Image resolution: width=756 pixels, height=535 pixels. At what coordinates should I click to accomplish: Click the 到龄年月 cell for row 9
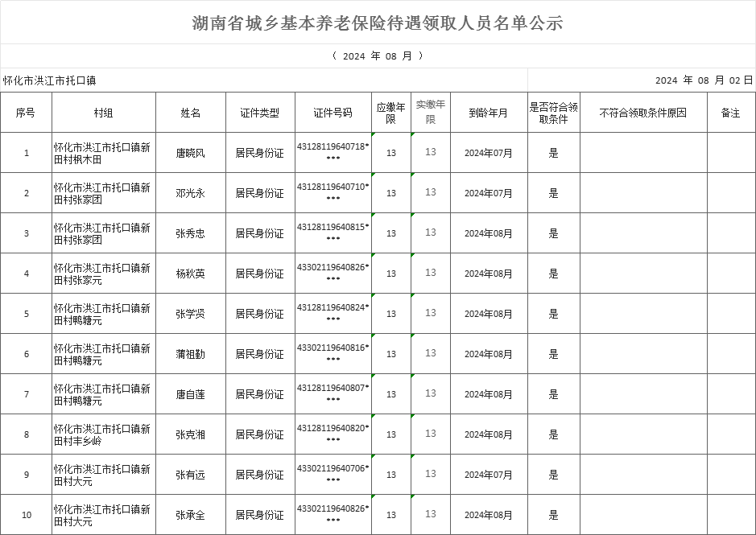pos(488,475)
